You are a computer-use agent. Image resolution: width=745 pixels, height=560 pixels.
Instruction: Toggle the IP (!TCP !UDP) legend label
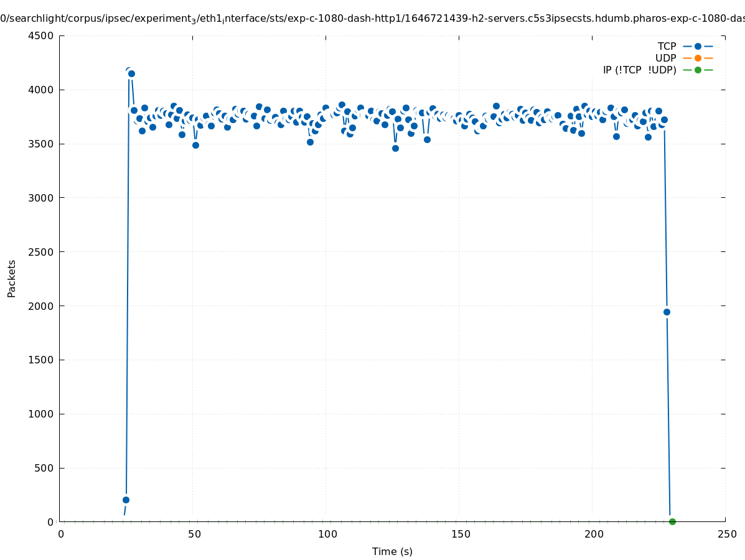coord(639,70)
